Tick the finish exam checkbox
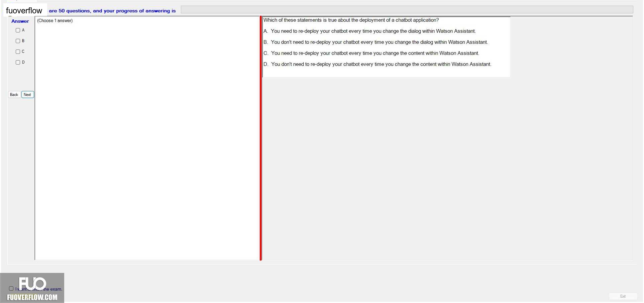Image resolution: width=644 pixels, height=303 pixels. (x=11, y=289)
